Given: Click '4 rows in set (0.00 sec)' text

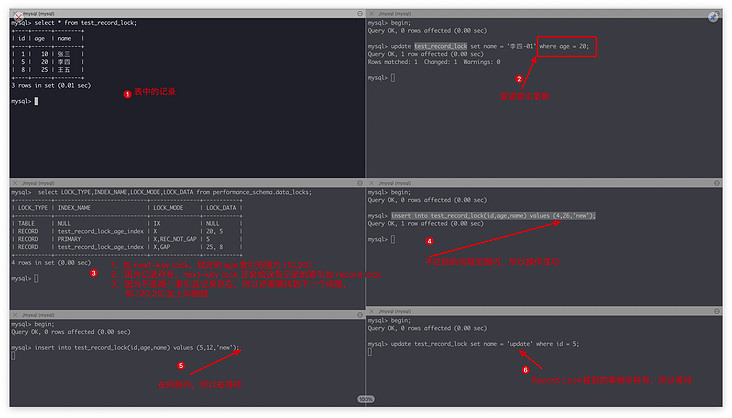Looking at the screenshot, I should (x=51, y=263).
